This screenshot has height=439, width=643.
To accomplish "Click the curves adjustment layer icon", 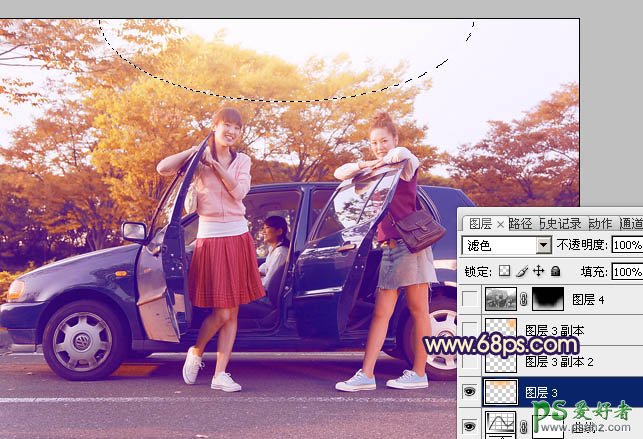I will click(x=500, y=426).
